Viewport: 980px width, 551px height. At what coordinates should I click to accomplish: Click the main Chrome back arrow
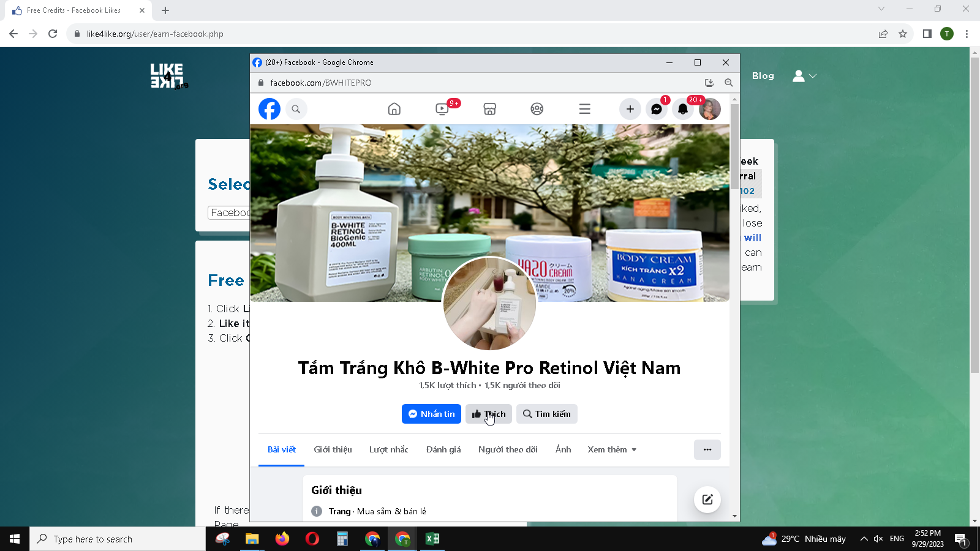[13, 34]
